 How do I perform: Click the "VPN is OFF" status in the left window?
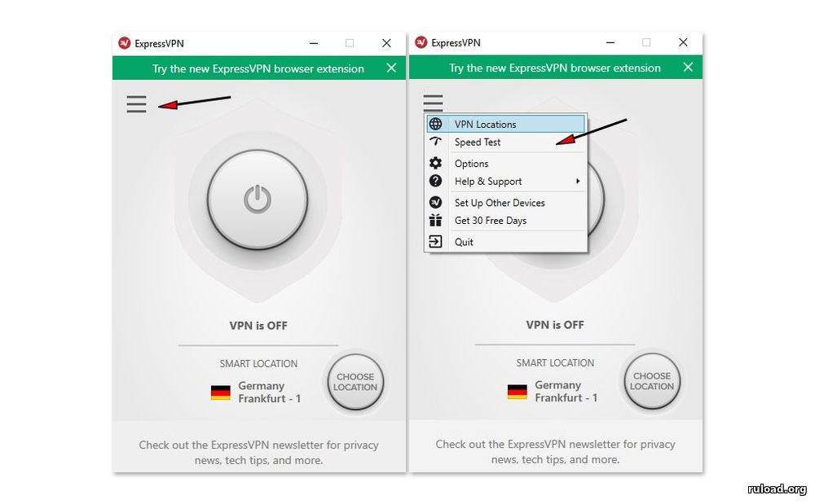click(258, 326)
